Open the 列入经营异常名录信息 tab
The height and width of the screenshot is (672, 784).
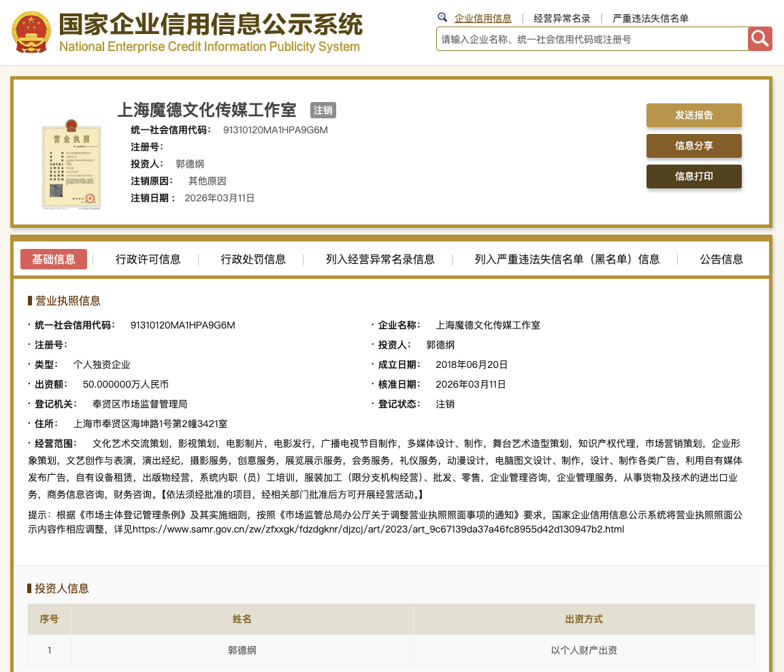pyautogui.click(x=380, y=259)
